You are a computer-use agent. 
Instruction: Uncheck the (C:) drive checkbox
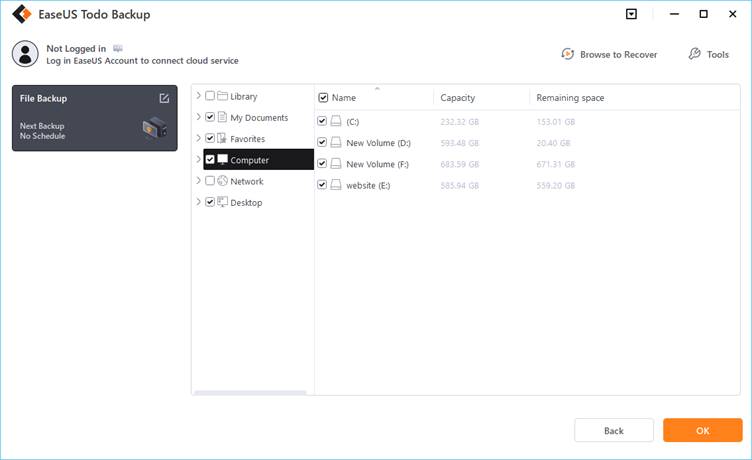click(x=322, y=121)
